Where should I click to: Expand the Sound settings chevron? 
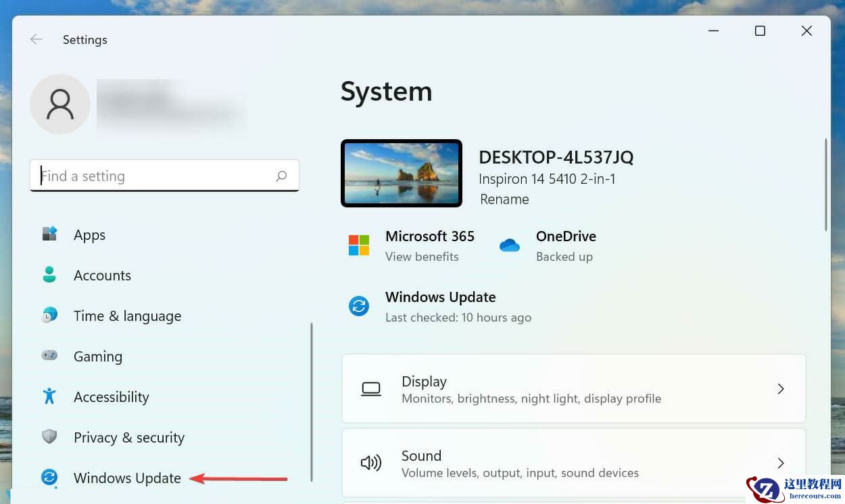[x=781, y=463]
